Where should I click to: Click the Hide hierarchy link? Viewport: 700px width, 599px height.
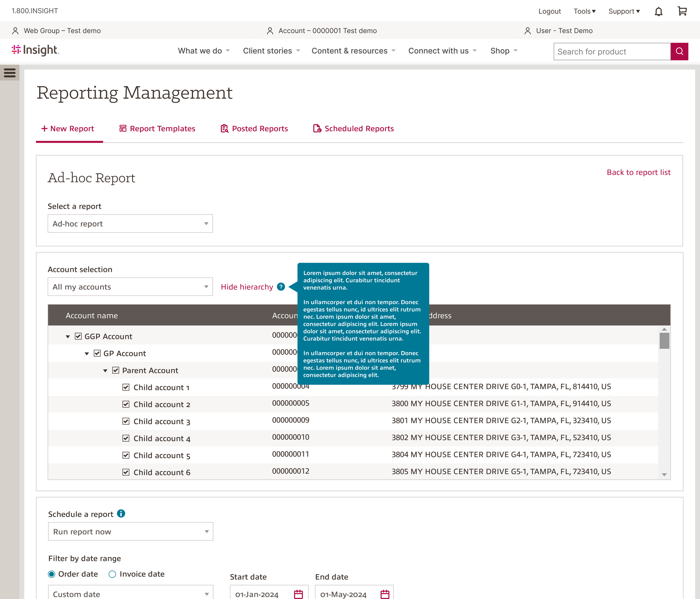(x=247, y=287)
